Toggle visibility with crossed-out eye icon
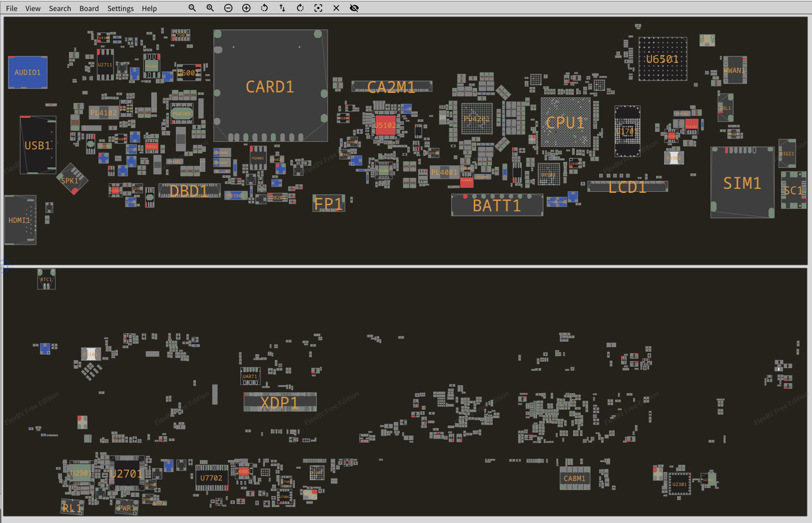812x523 pixels. (354, 8)
